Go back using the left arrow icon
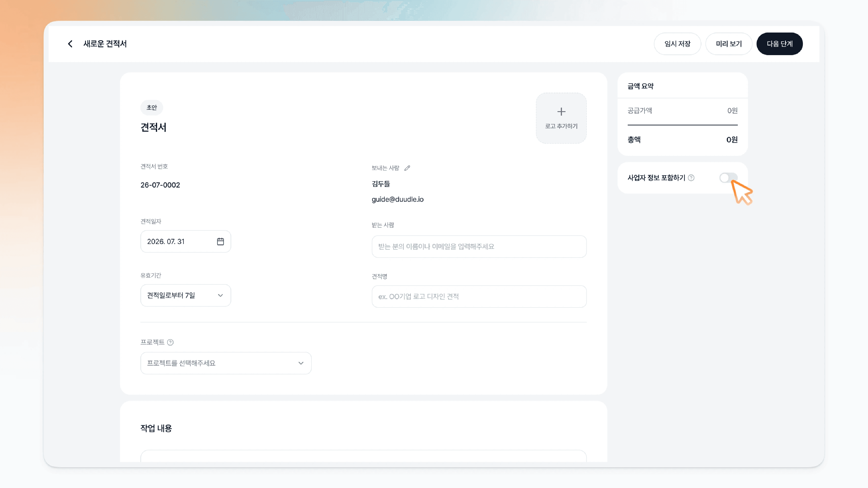 pos(70,44)
